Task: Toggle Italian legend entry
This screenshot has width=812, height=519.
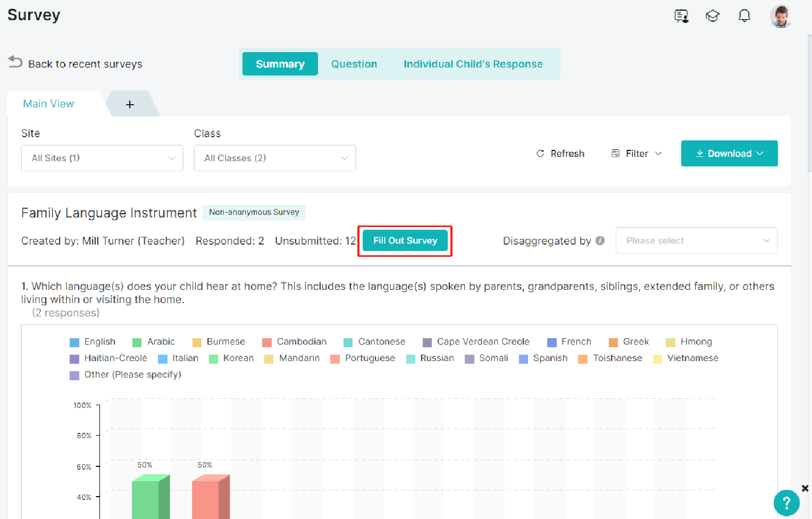Action: (x=178, y=358)
